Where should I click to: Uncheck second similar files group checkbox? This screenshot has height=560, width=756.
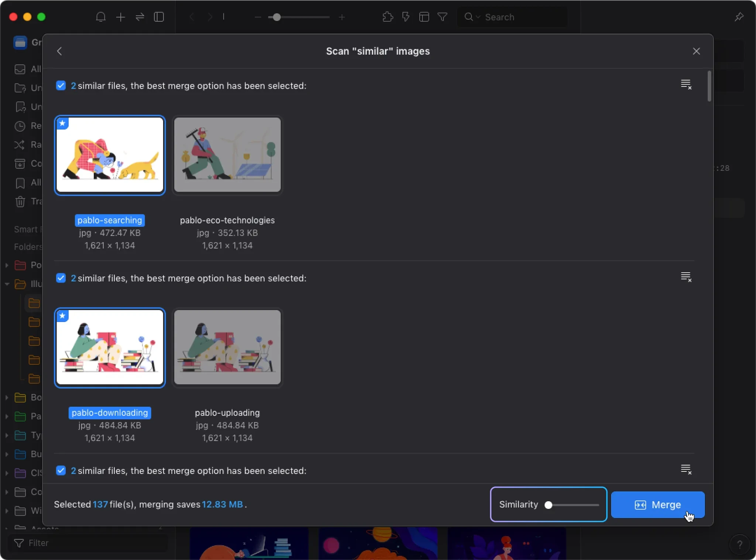point(61,278)
